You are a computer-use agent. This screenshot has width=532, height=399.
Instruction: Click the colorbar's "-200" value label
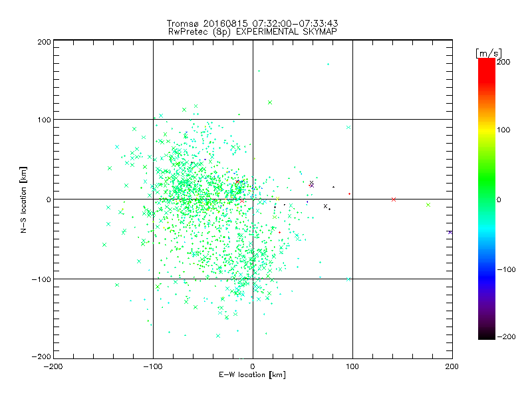tap(506, 336)
